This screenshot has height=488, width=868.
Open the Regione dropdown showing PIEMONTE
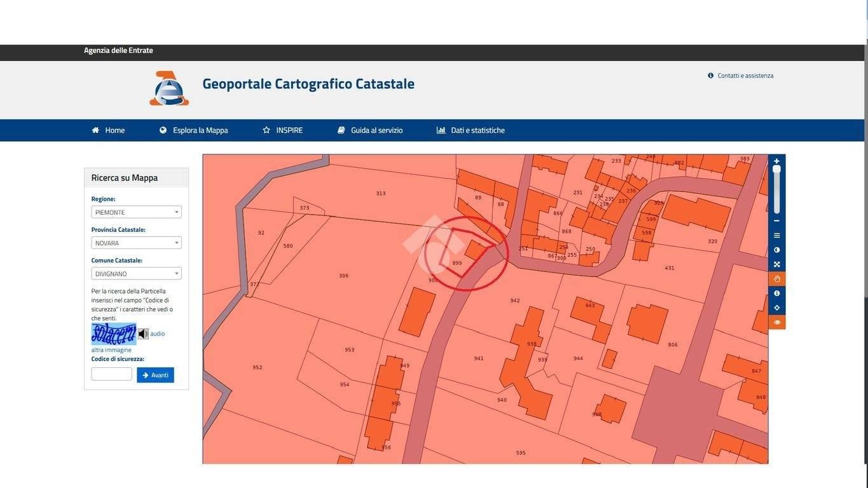136,212
